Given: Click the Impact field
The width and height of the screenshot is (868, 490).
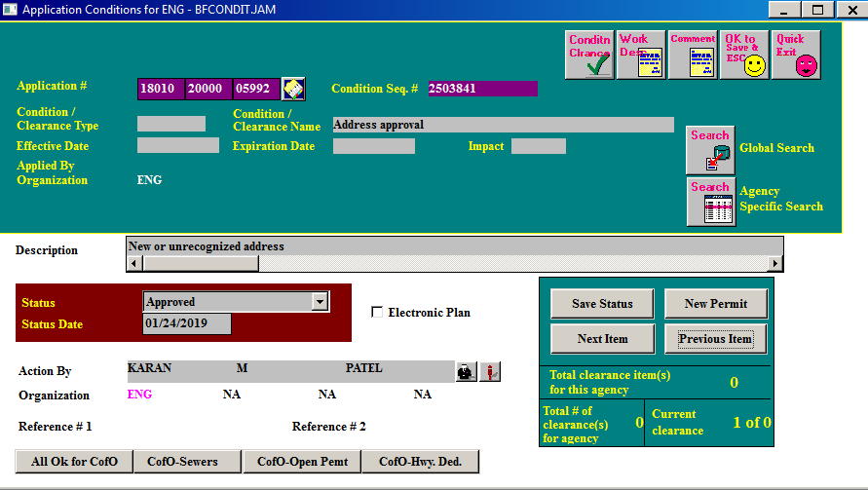Looking at the screenshot, I should 538,146.
